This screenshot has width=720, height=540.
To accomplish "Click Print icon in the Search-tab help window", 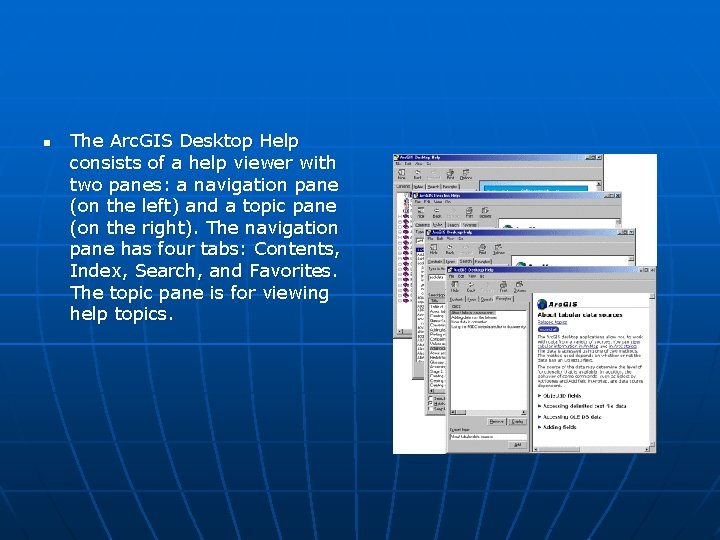I will pyautogui.click(x=482, y=249).
